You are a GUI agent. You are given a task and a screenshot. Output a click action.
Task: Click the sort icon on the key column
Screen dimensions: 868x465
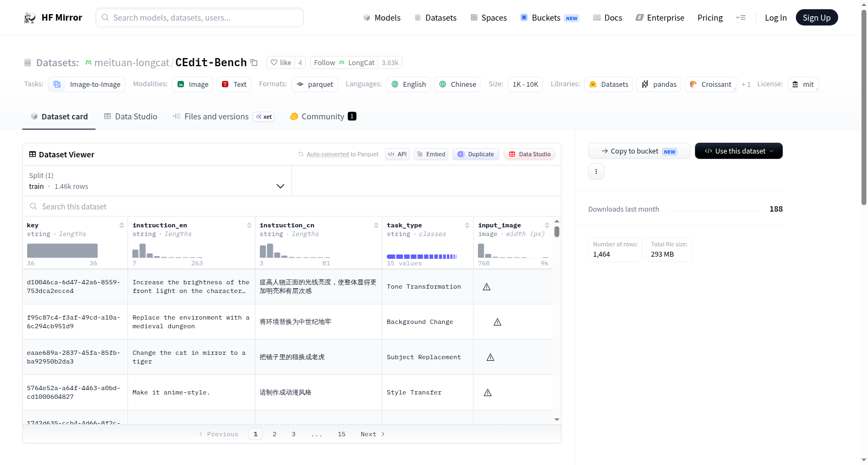[122, 225]
